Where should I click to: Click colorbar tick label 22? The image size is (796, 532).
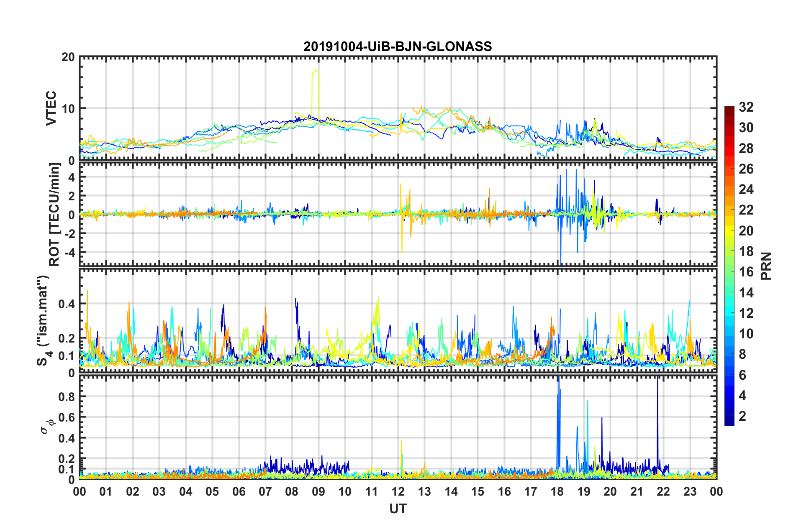pos(746,210)
